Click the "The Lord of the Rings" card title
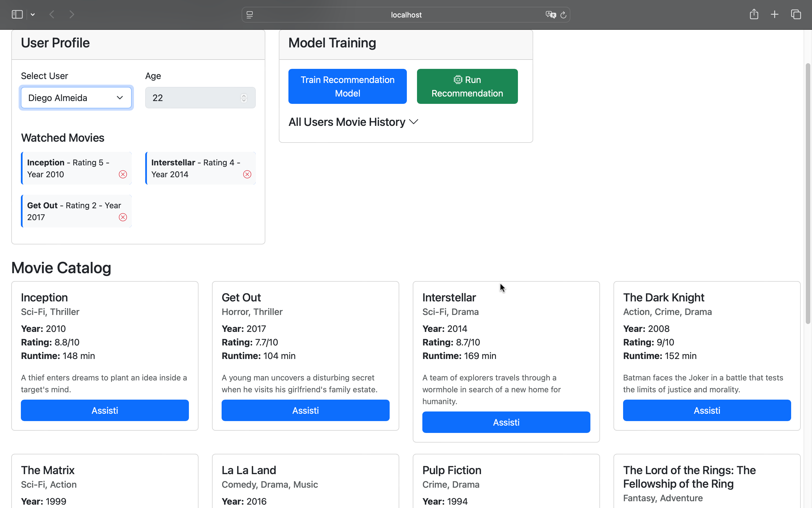The image size is (812, 508). 690,477
